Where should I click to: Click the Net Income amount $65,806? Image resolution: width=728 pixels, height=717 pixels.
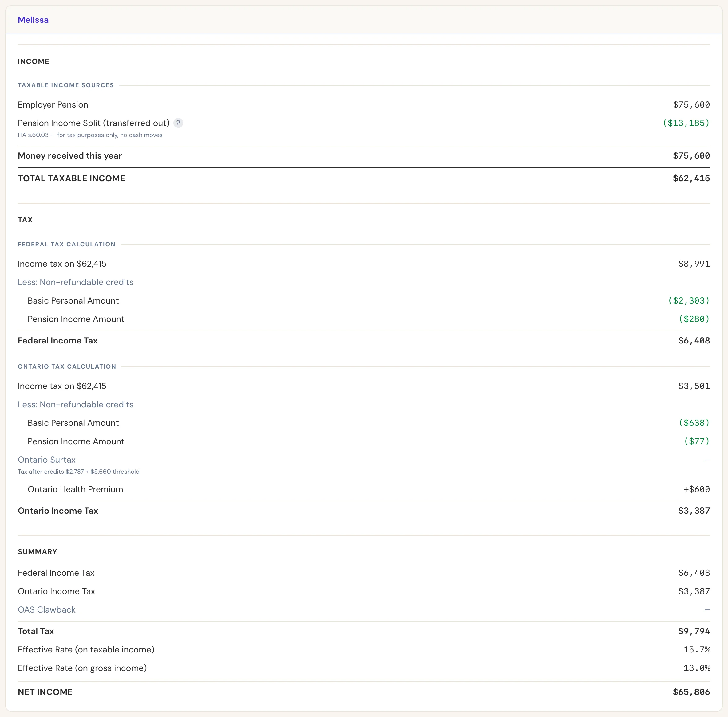(691, 692)
